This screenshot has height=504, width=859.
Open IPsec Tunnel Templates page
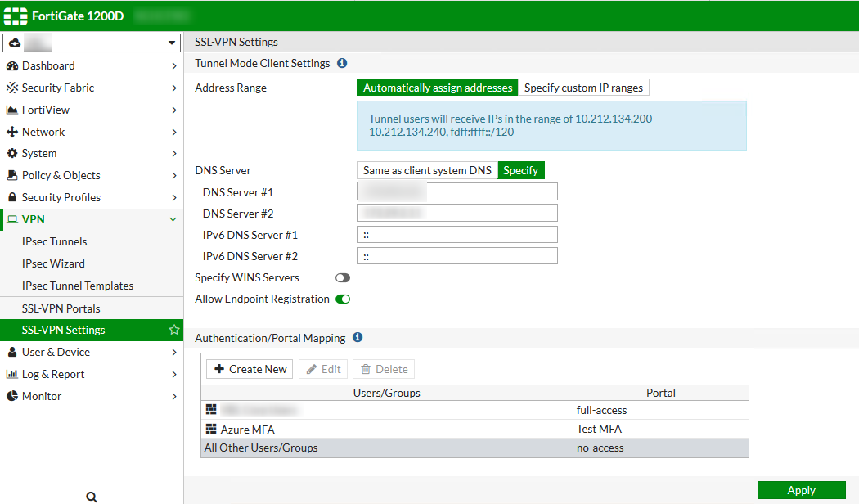pyautogui.click(x=92, y=286)
